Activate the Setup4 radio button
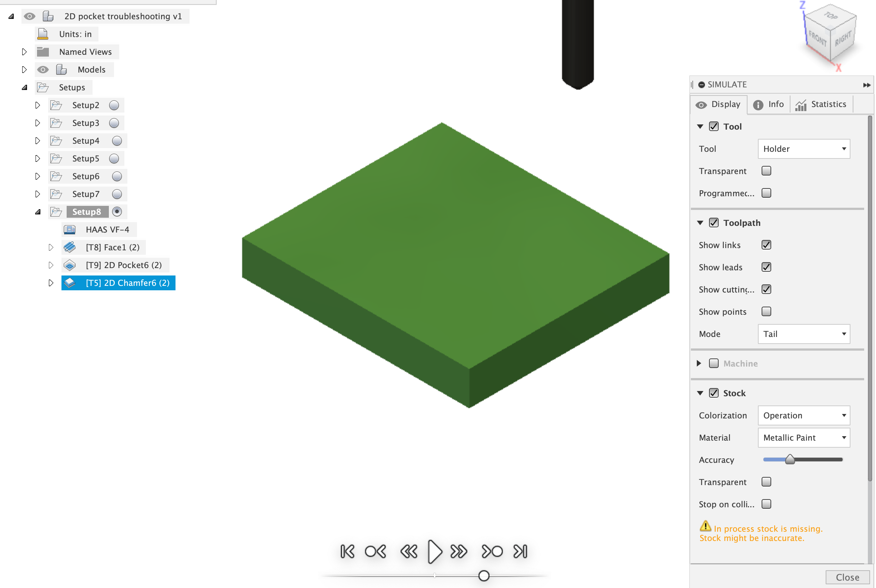The image size is (876, 588). point(117,141)
